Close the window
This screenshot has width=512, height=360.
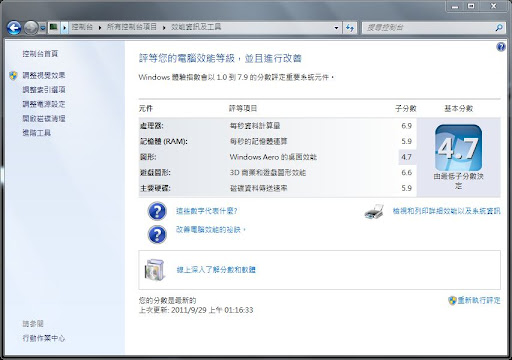(494, 6)
